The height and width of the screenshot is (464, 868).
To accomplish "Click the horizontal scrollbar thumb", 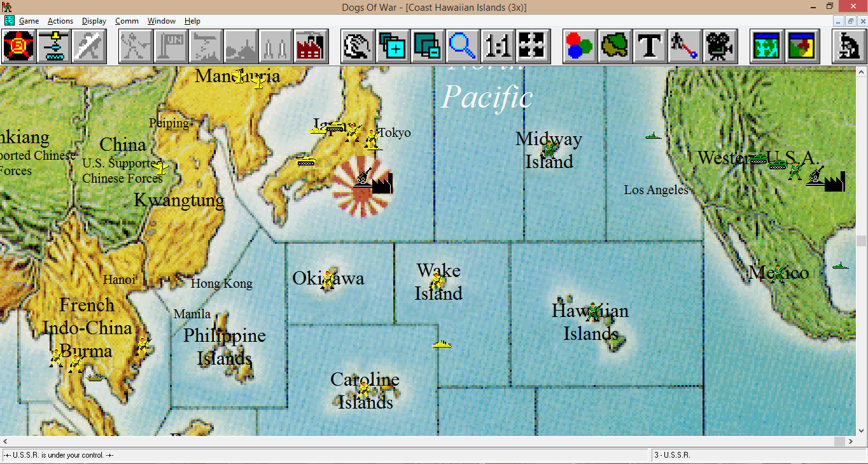I will [x=839, y=441].
